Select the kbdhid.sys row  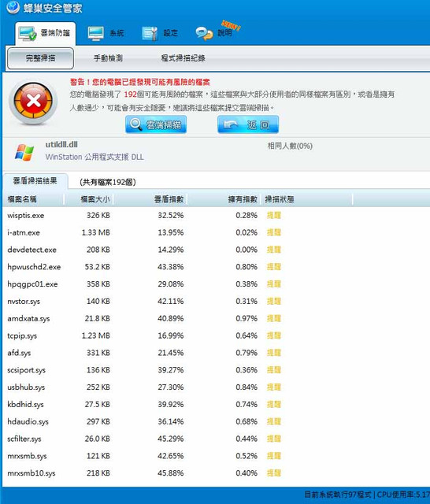coord(216,404)
